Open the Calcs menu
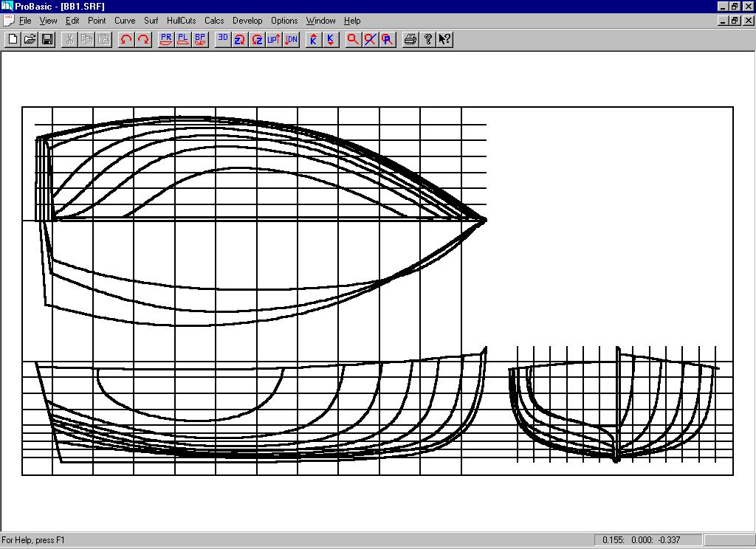The image size is (756, 549). (214, 21)
